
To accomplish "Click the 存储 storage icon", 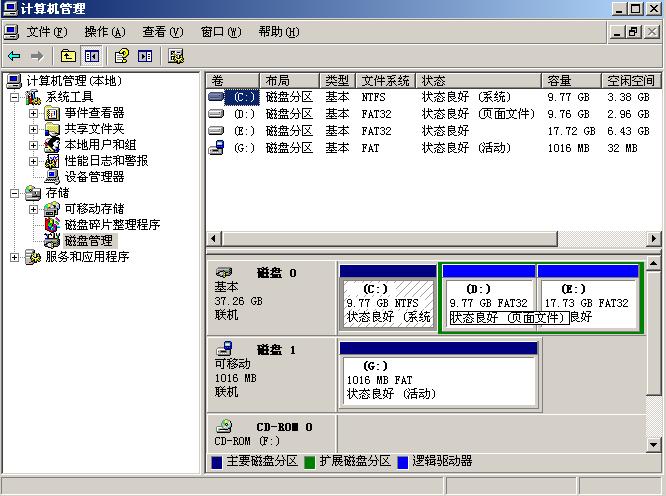I will (x=33, y=193).
